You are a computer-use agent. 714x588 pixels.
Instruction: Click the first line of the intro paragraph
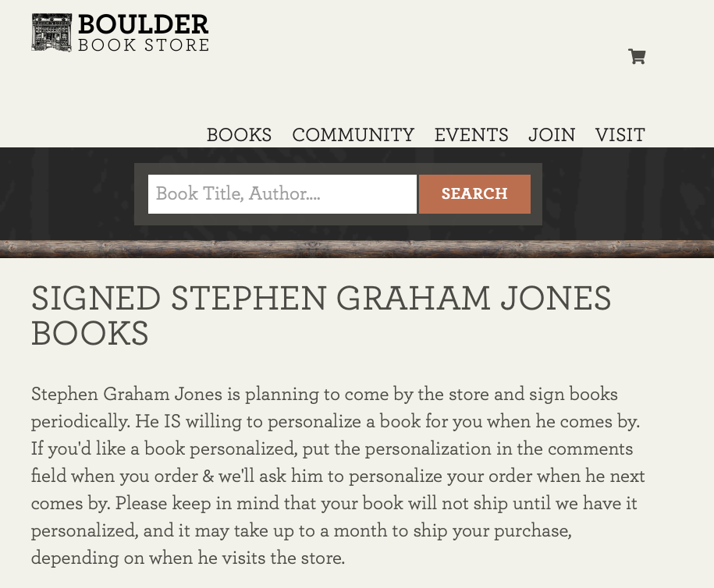click(324, 394)
